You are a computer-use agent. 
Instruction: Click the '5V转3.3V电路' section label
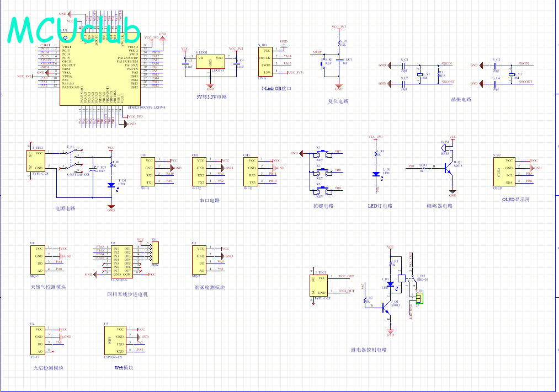point(212,97)
